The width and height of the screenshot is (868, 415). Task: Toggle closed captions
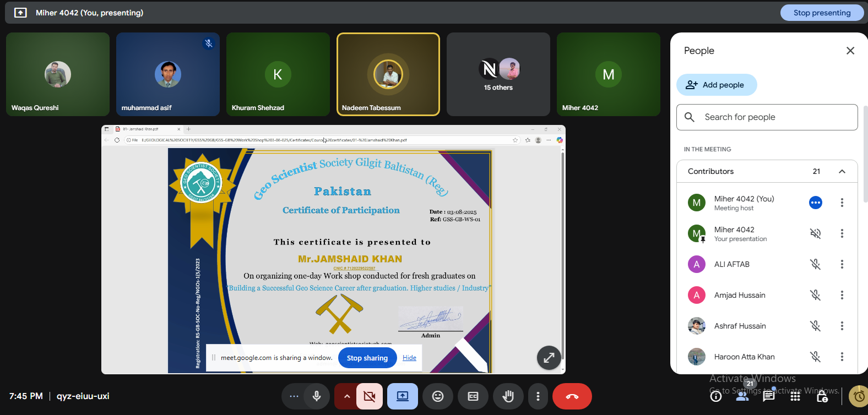point(473,396)
